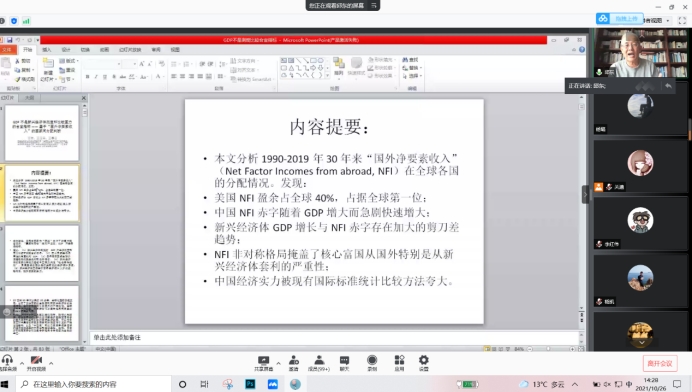Open the Invite participants icon

293,361
